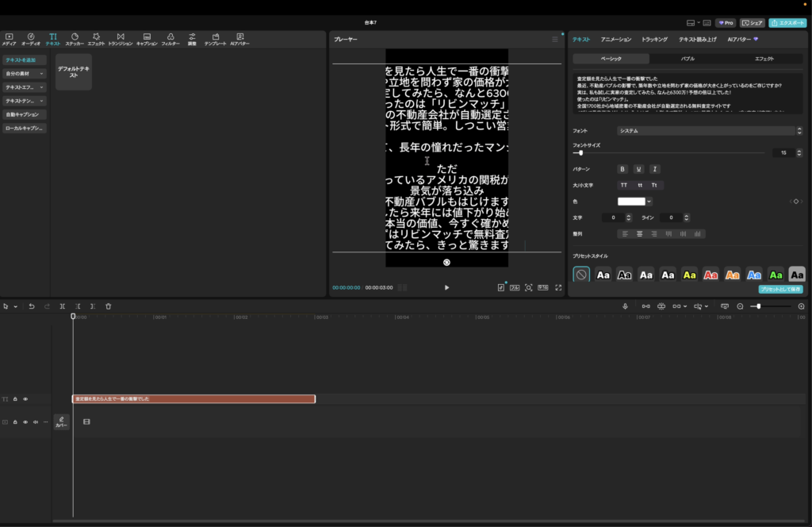
Task: Open the オーディオ (Audio) panel
Action: click(31, 39)
